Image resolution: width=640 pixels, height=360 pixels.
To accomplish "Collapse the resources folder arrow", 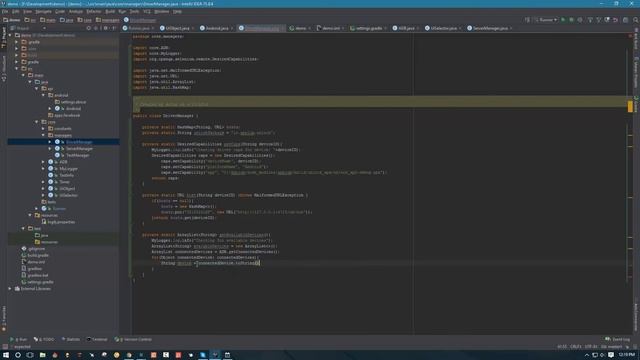I will [30, 215].
